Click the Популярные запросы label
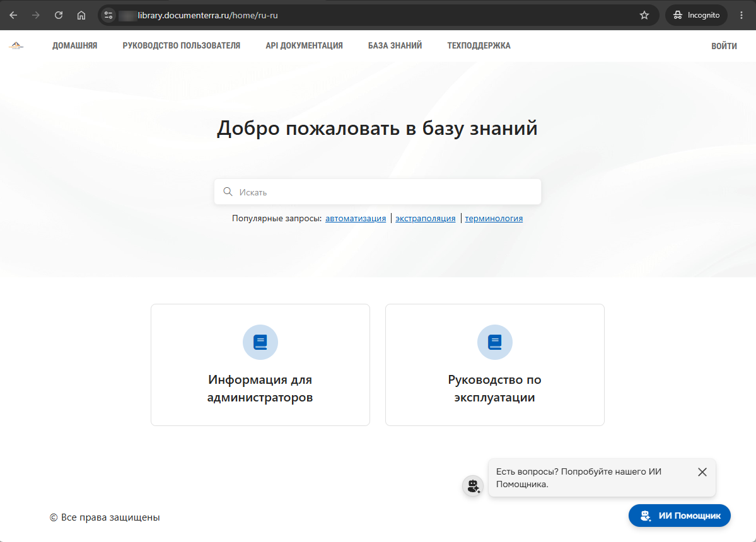 [277, 218]
